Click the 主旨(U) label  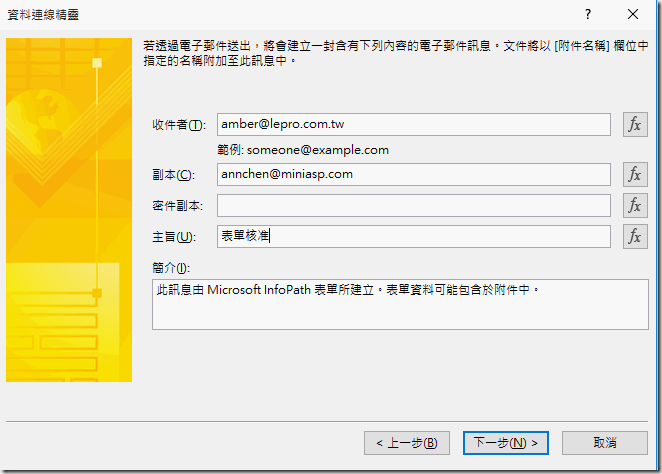pos(172,237)
